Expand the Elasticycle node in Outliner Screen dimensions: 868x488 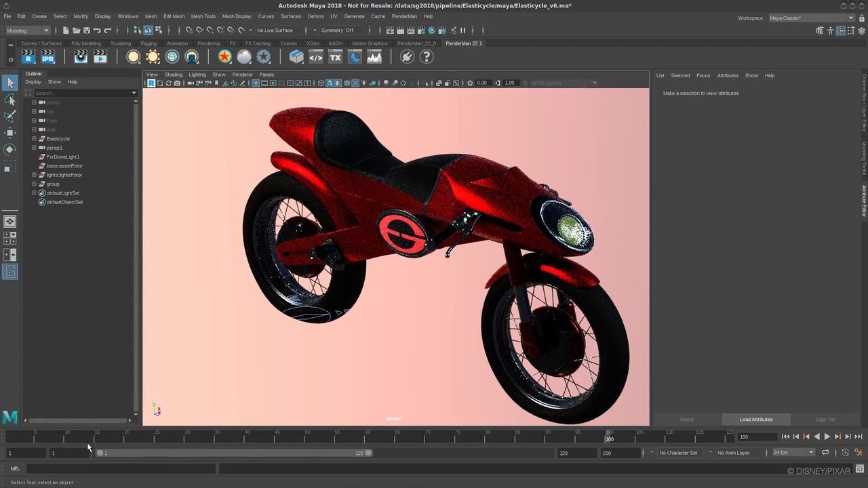tap(34, 138)
